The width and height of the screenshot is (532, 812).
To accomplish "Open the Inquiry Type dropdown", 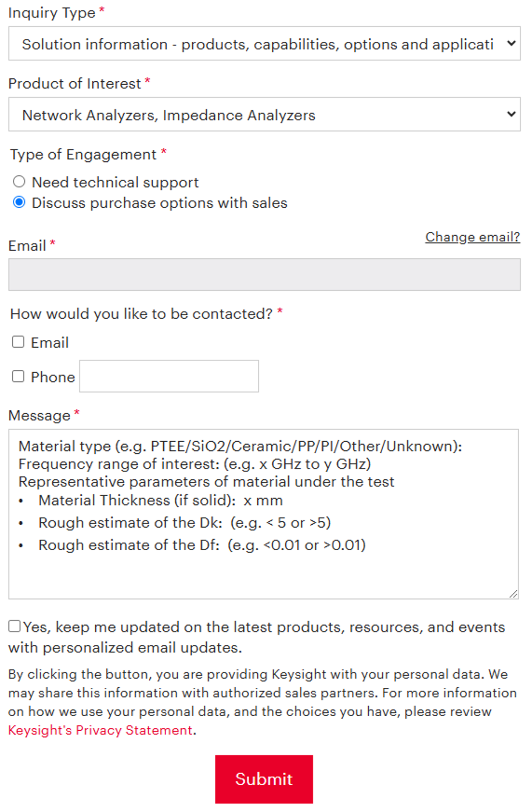I will [x=264, y=44].
